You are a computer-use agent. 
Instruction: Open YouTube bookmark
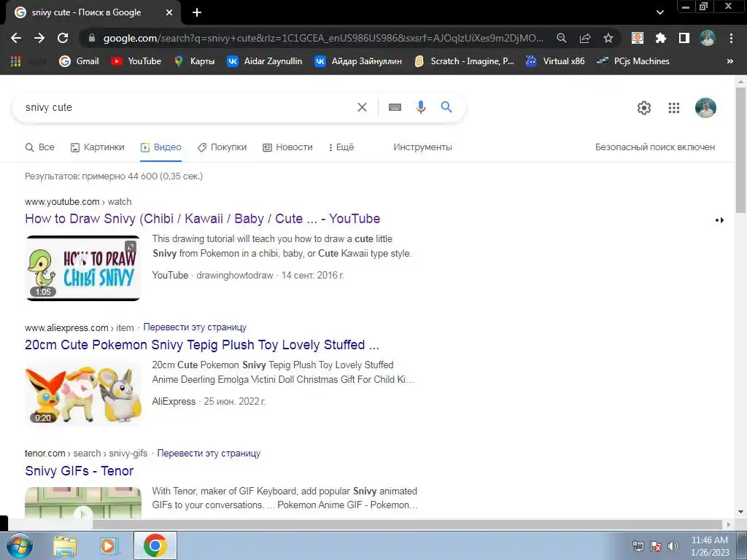pos(136,61)
